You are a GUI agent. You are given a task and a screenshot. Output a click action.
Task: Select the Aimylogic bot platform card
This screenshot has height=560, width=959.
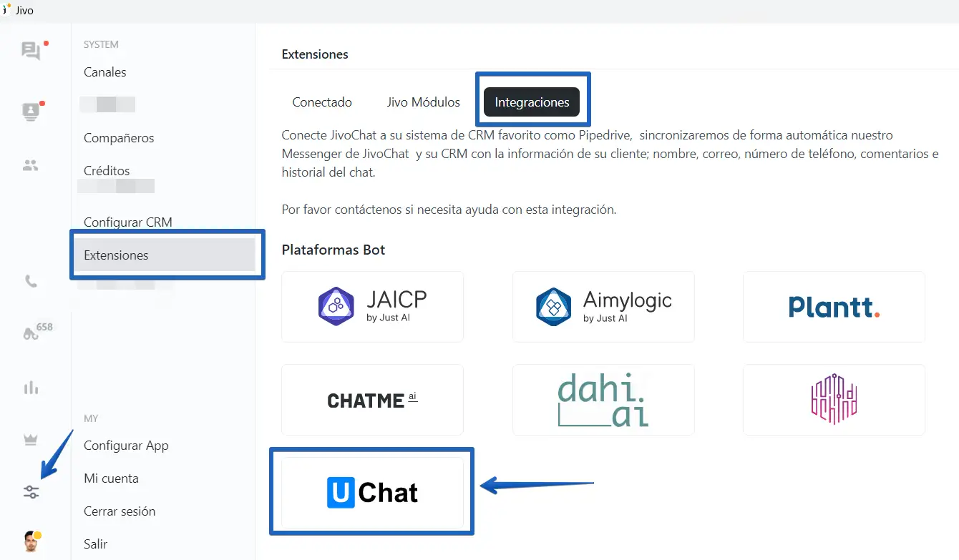603,307
